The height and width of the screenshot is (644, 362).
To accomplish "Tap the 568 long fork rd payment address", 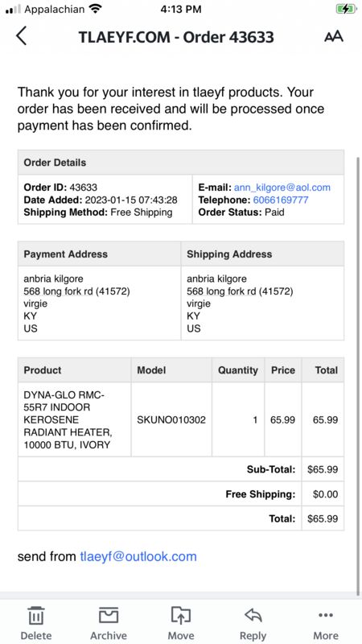I will [x=76, y=291].
